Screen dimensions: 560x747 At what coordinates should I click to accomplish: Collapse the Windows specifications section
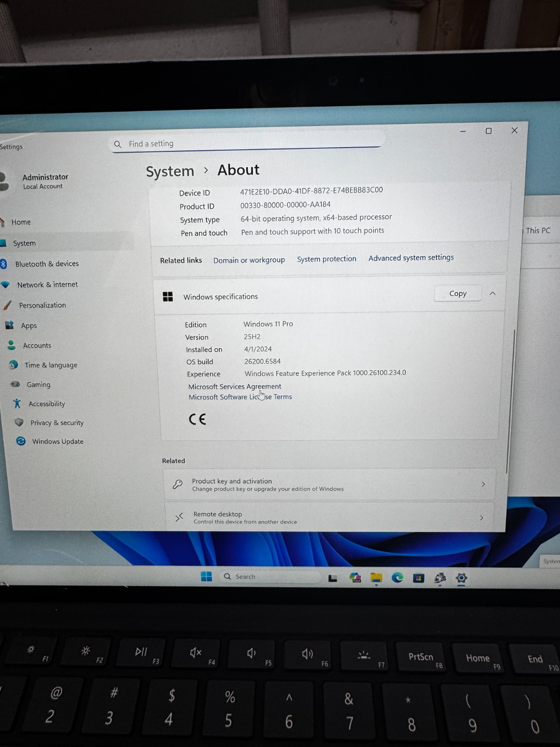click(492, 293)
